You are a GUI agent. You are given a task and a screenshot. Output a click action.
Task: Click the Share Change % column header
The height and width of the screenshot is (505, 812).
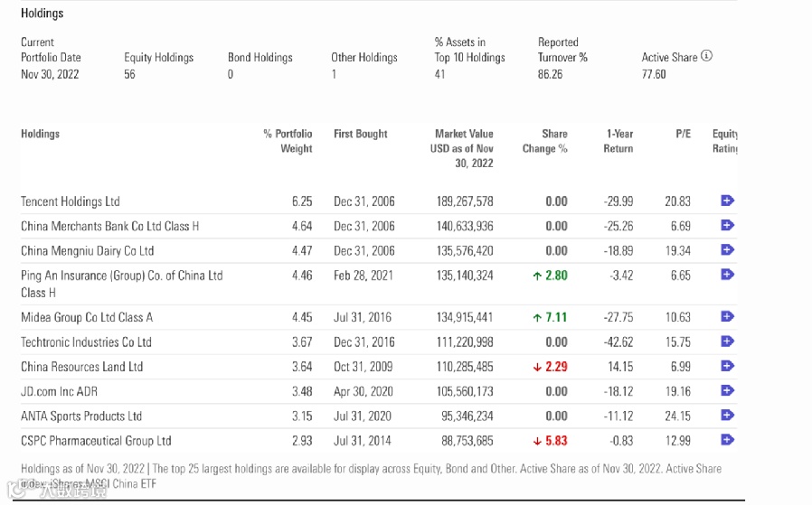(544, 141)
